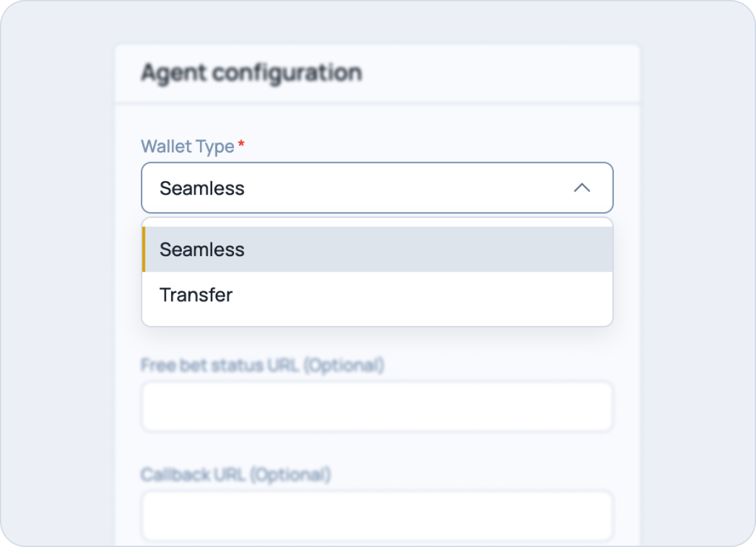Click the word Optional in Callback label

(x=291, y=475)
